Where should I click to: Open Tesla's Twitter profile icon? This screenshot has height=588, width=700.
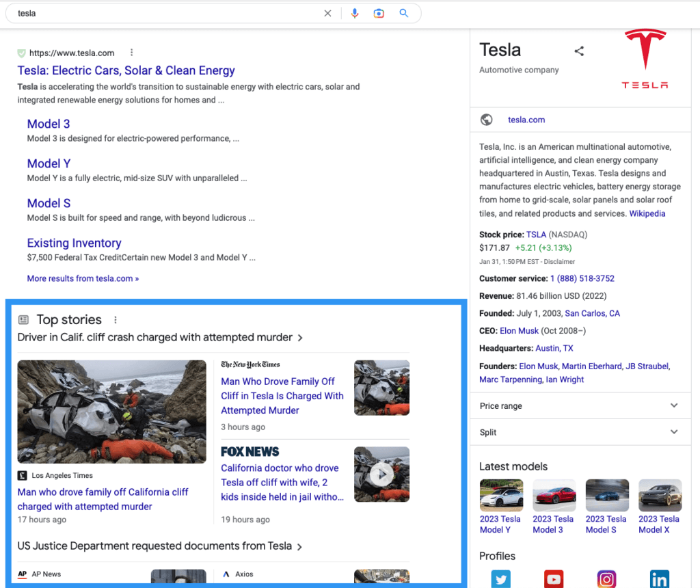click(501, 579)
